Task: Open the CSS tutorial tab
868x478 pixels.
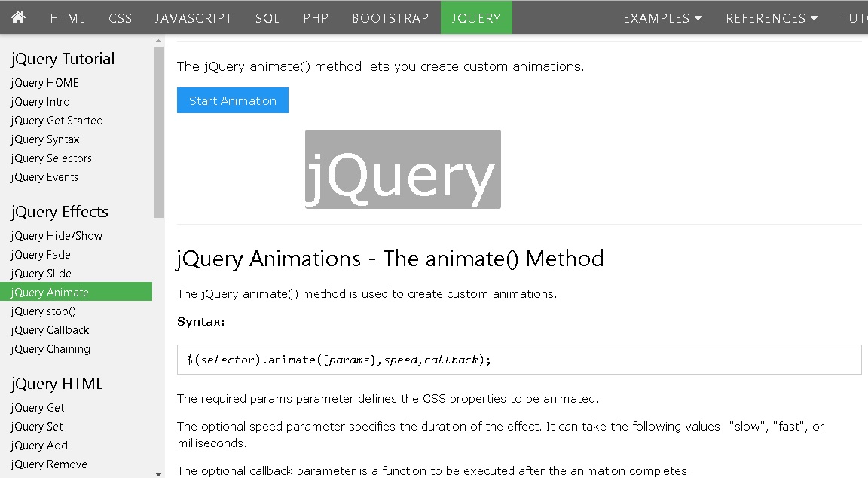Action: 120,18
